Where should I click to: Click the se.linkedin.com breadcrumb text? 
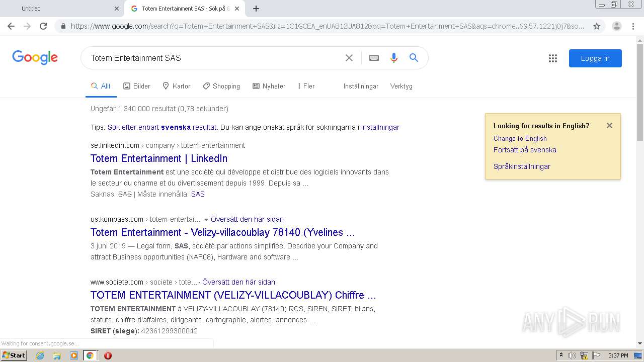point(115,145)
